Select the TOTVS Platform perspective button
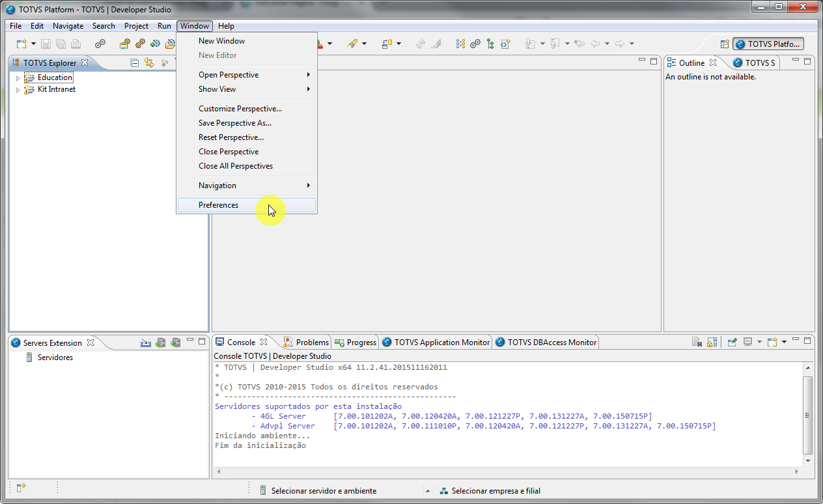 click(768, 44)
